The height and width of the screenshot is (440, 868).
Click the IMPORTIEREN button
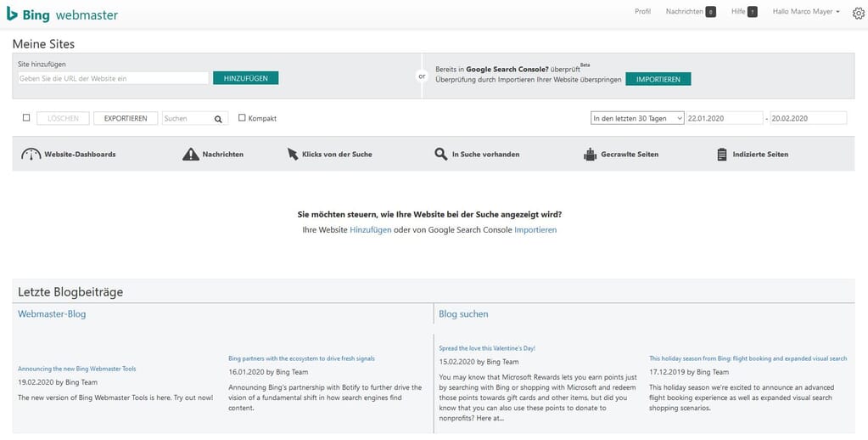658,79
